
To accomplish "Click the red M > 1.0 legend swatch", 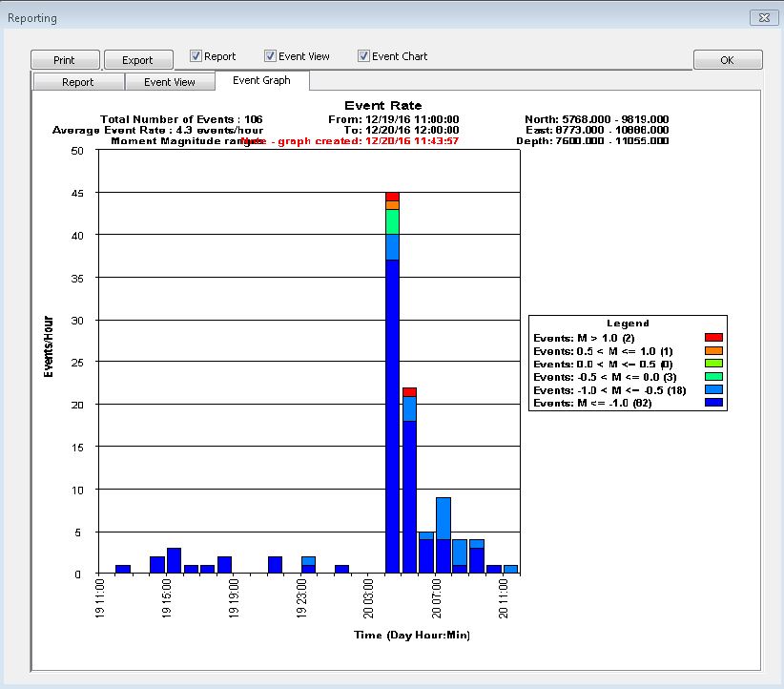I will [713, 338].
